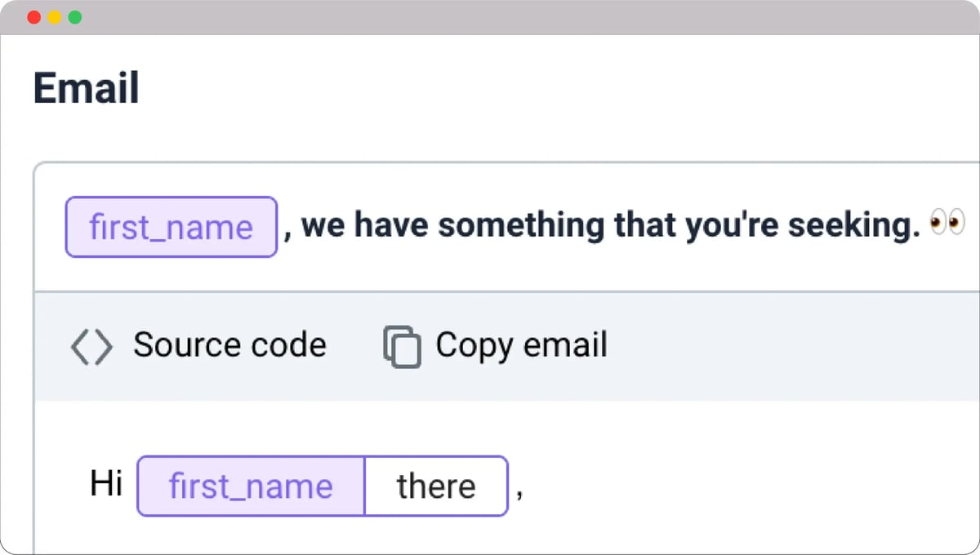Select the first_name tag in the greeting
Viewport: 980px width, 555px height.
tap(251, 486)
